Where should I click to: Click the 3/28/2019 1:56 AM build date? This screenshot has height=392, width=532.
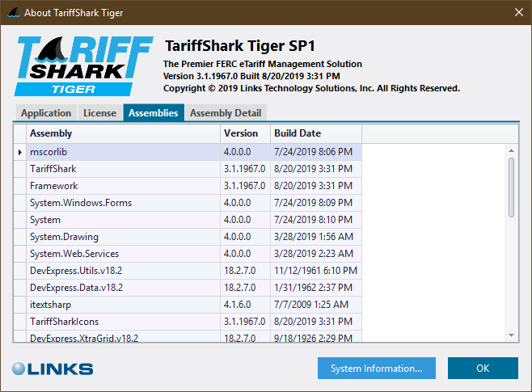[316, 237]
